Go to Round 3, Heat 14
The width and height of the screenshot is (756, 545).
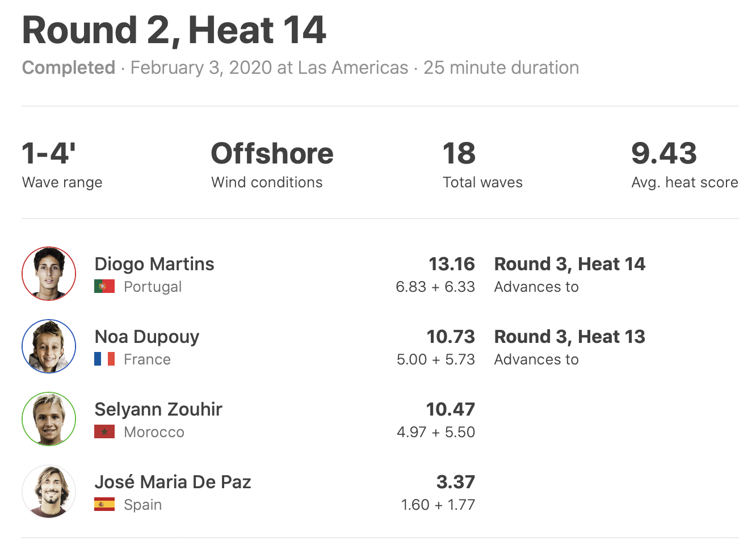(x=569, y=264)
